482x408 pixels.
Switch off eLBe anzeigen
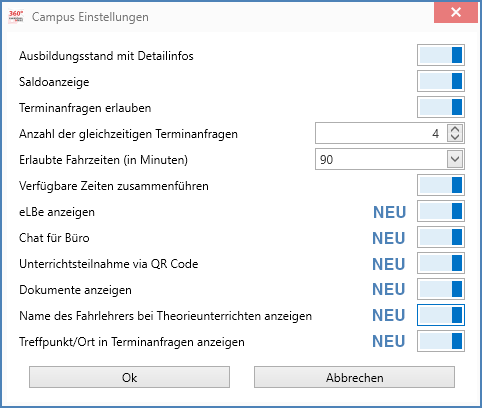pyautogui.click(x=441, y=211)
